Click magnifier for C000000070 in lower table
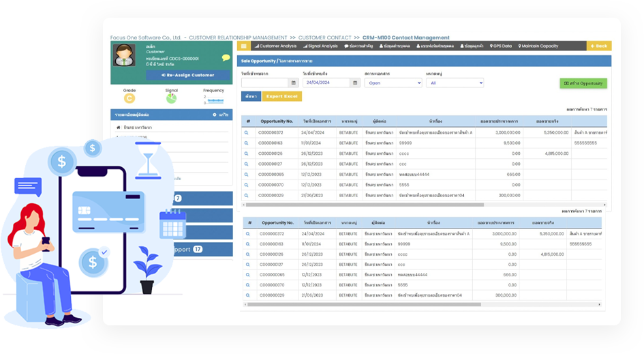 [x=247, y=285]
